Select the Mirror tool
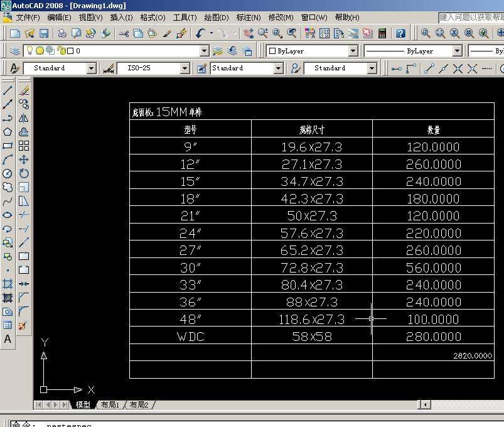The width and height of the screenshot is (504, 427). coord(24,118)
